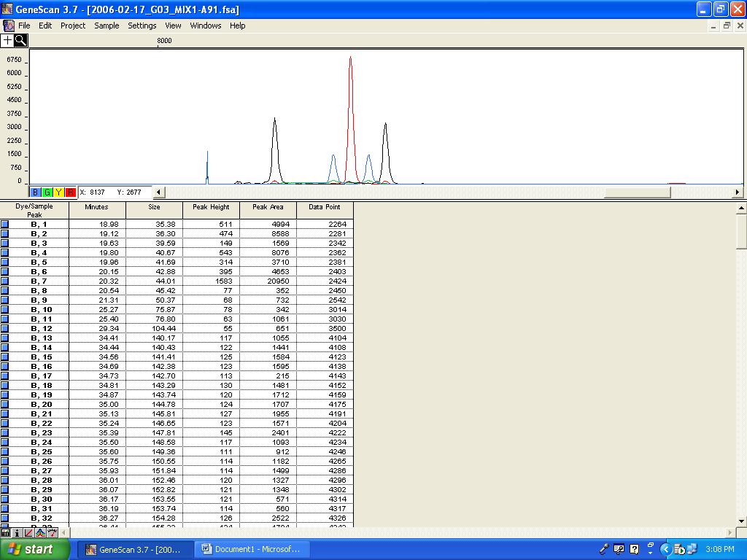Click the GeneScan document icon in menu bar
Screen dimensions: 747x560
[x=8, y=26]
